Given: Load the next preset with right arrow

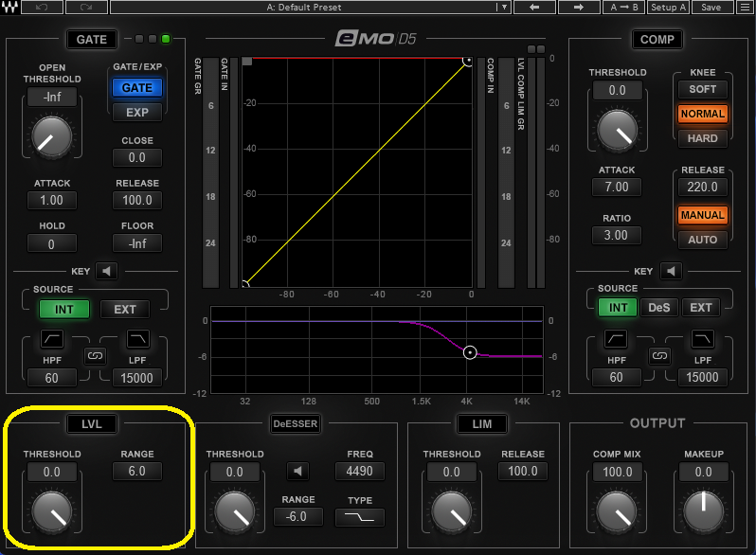Looking at the screenshot, I should click(x=578, y=8).
